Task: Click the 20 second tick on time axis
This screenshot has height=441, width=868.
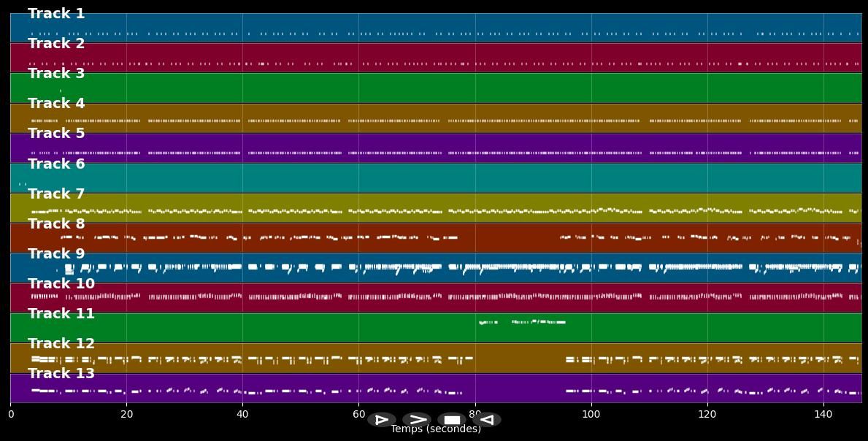Action: tap(126, 414)
